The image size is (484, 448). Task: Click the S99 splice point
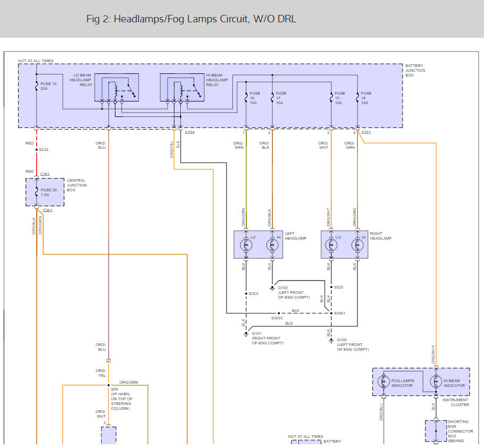pyautogui.click(x=109, y=385)
